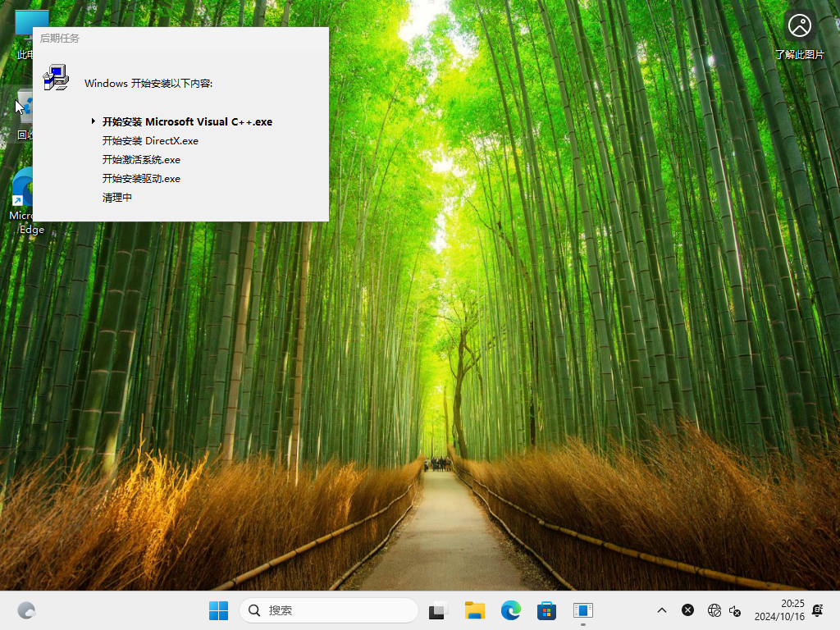The width and height of the screenshot is (840, 630).
Task: Expand the Microsoft Visual C++ task arrow
Action: coord(93,121)
